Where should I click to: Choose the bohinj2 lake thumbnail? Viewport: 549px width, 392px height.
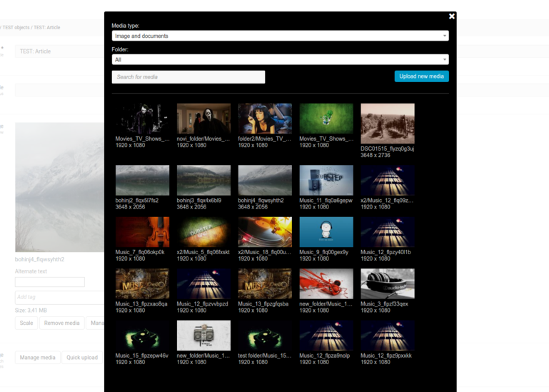click(142, 181)
